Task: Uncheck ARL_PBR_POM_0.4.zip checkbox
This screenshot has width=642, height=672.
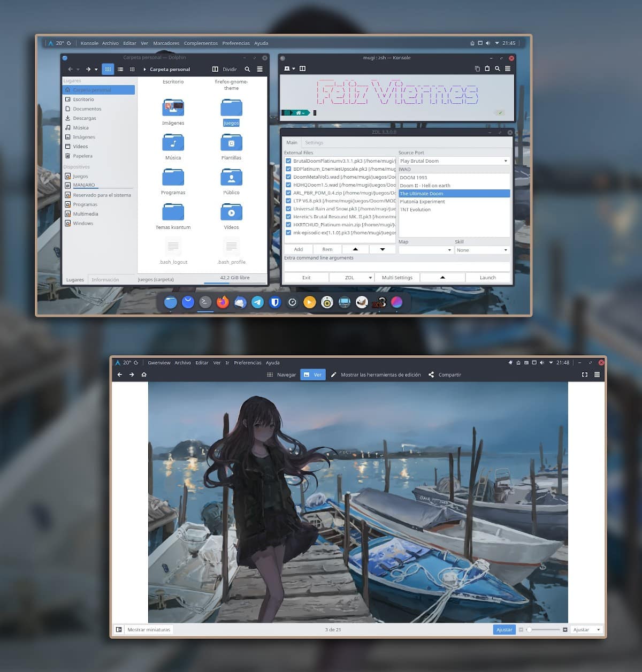Action: click(288, 193)
